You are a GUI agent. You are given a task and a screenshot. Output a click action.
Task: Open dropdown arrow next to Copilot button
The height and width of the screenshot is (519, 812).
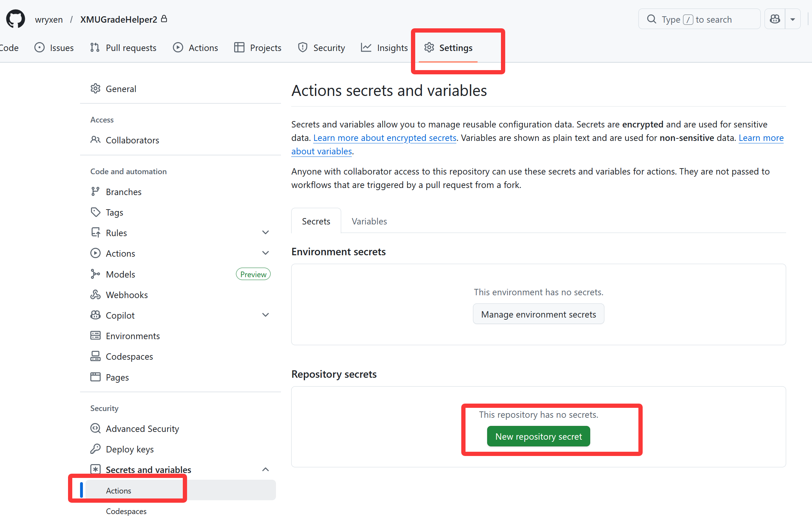pyautogui.click(x=793, y=19)
